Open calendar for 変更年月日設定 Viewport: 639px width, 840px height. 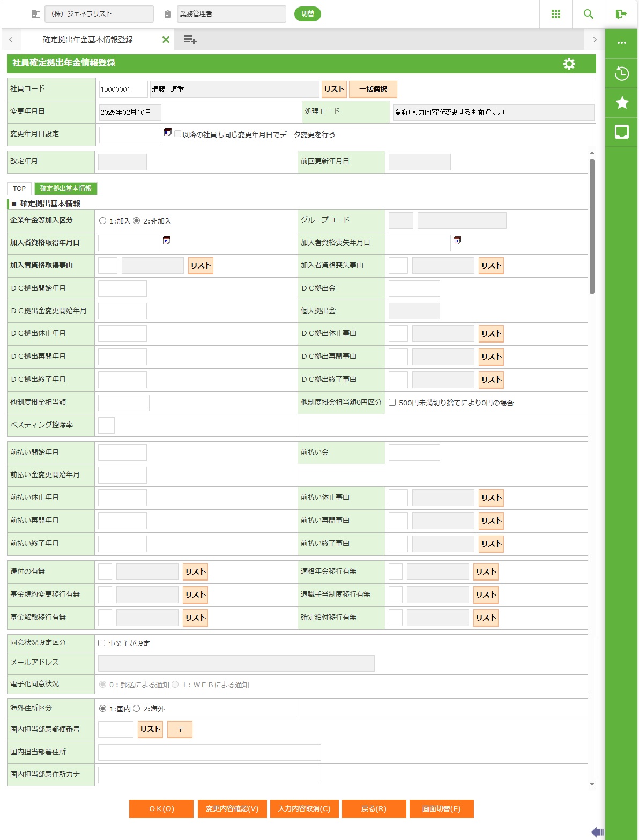(167, 132)
